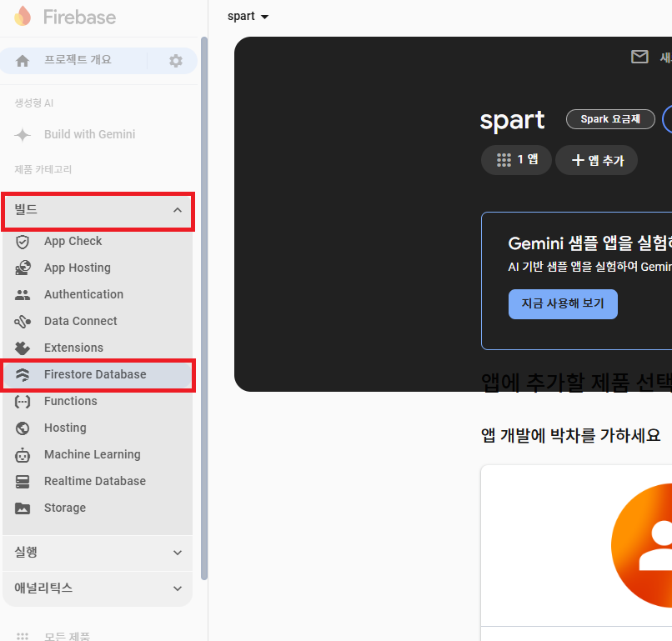
Task: Click the 앱 개발에 박차를 가하세요 heading
Action: 570,436
